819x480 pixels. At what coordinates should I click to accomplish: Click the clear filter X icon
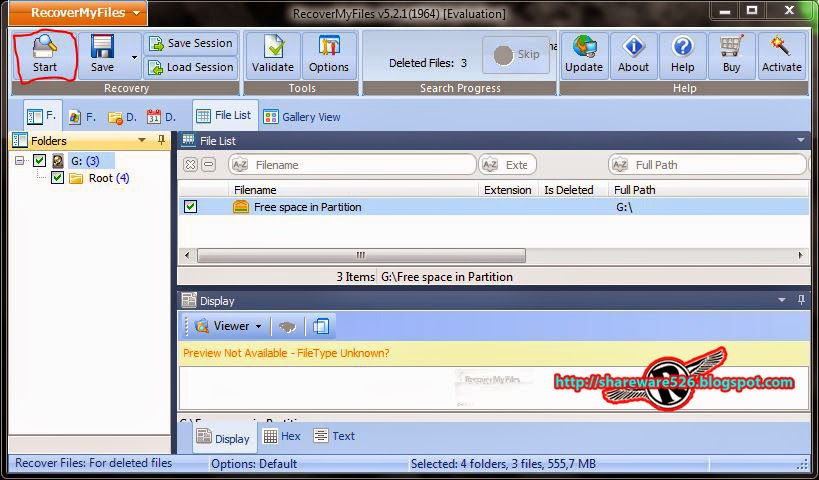[x=191, y=165]
